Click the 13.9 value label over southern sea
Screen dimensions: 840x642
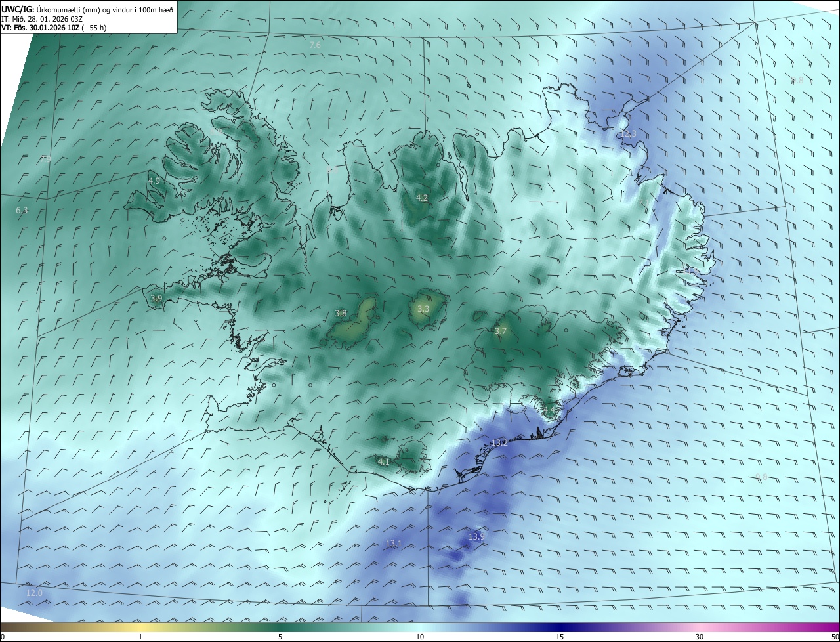(x=476, y=537)
